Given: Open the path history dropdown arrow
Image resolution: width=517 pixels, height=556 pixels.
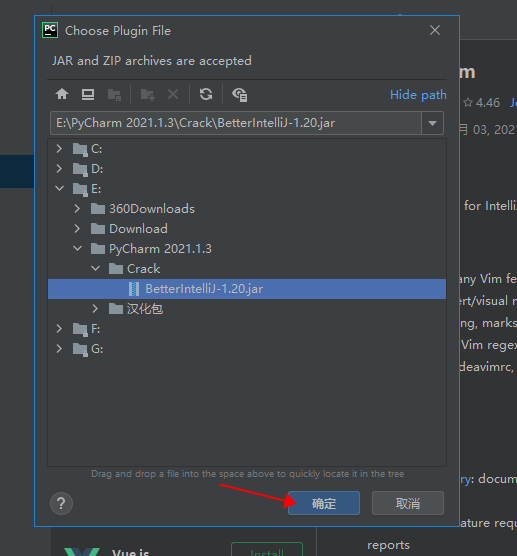Looking at the screenshot, I should tap(432, 123).
